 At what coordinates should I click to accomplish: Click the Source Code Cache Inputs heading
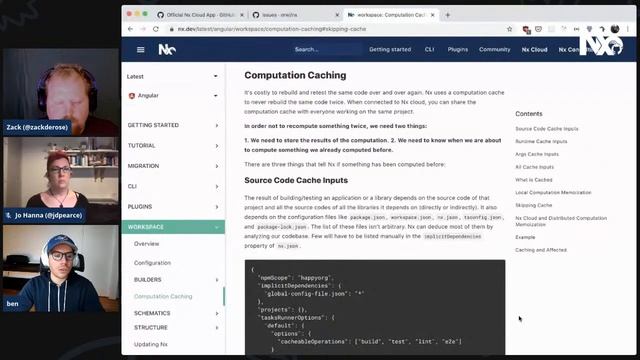point(296,180)
